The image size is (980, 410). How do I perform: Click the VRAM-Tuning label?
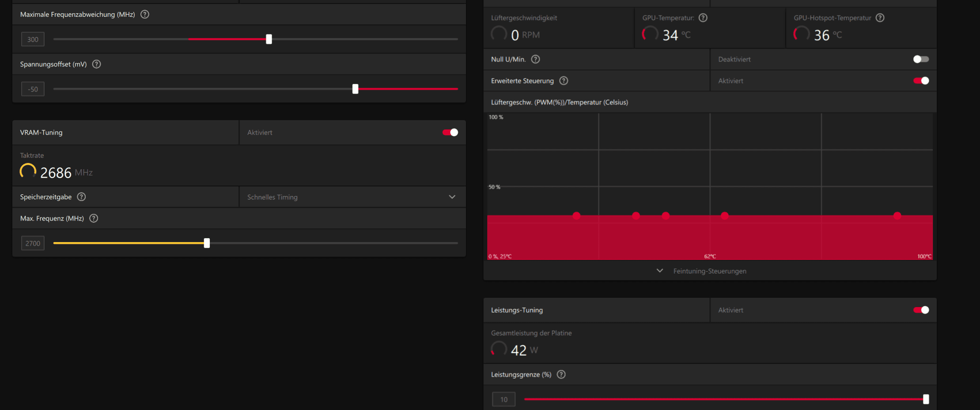click(41, 133)
